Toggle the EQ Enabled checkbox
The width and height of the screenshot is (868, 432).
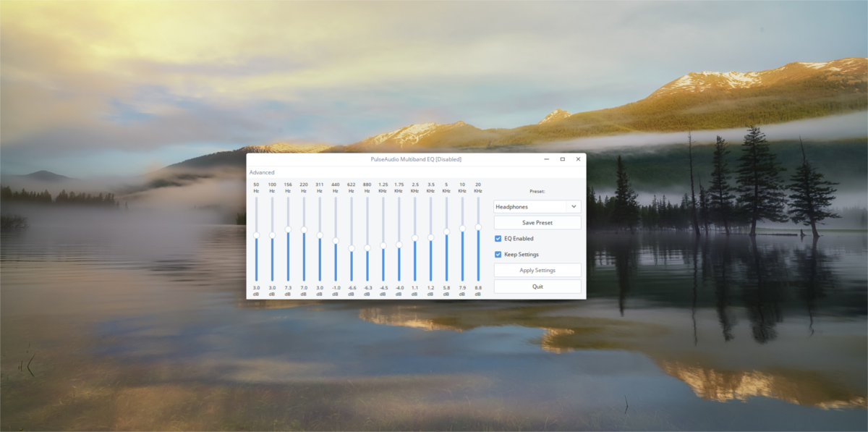[x=498, y=238]
